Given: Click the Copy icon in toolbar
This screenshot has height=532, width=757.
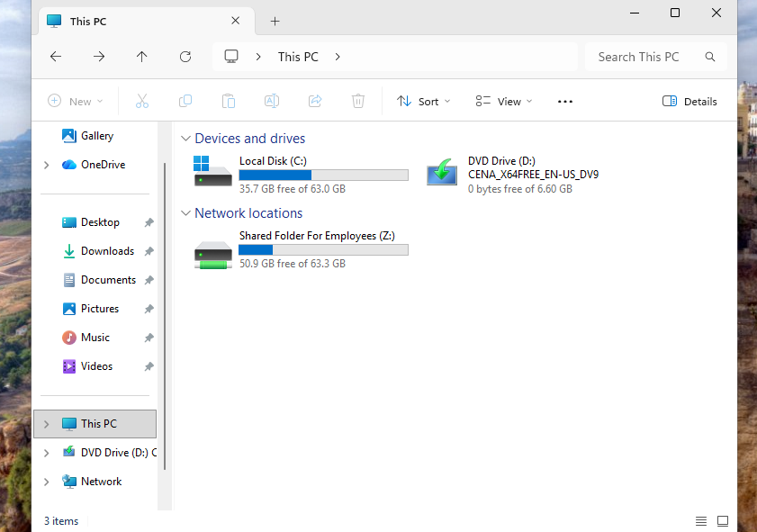Looking at the screenshot, I should tap(185, 102).
